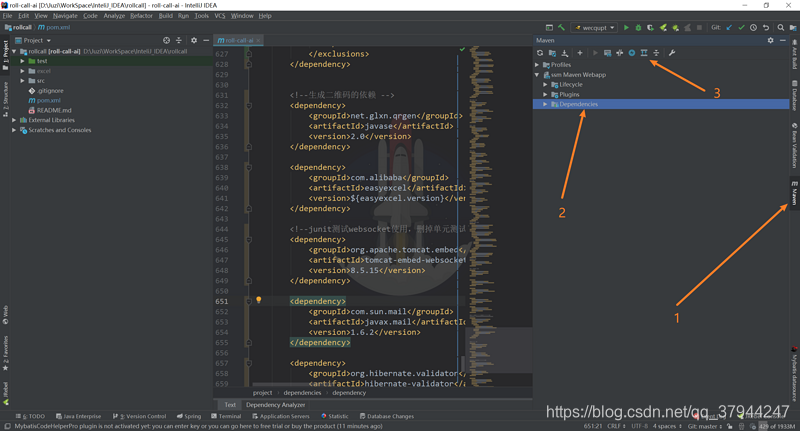This screenshot has width=800, height=431.
Task: Open Maven settings with the wrench icon
Action: point(672,53)
